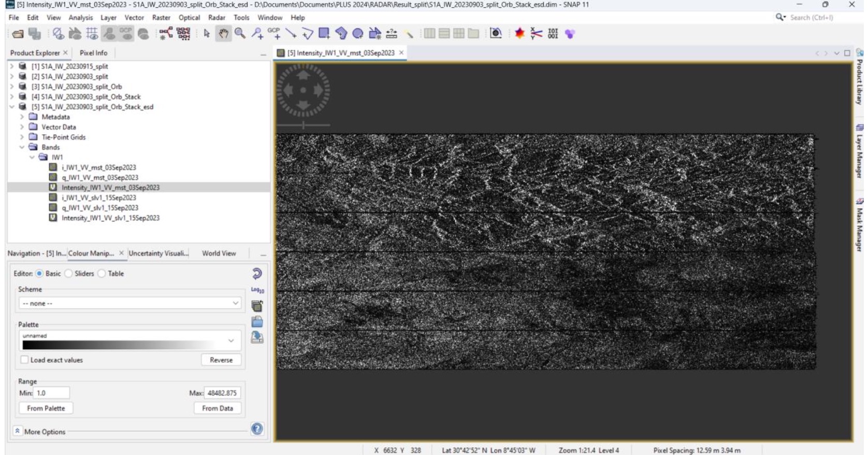Open the Product Library side panel
The height and width of the screenshot is (455, 868).
point(860,77)
